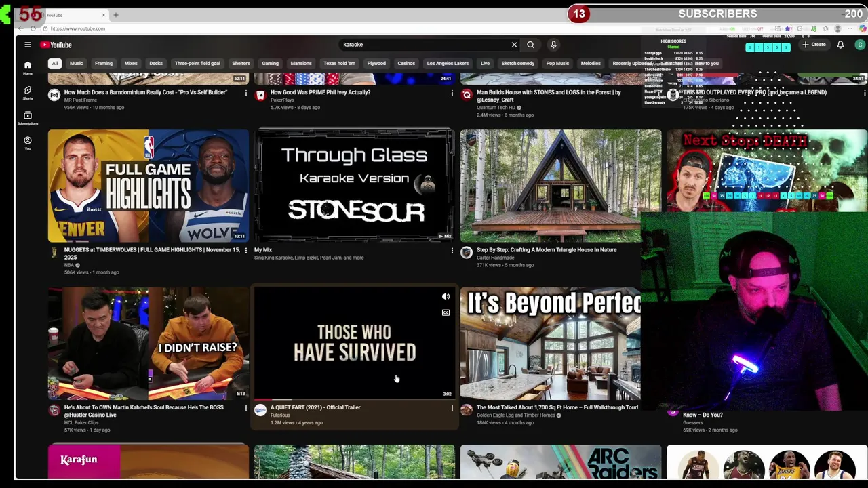Select the Sketch comedy chip

click(x=517, y=63)
